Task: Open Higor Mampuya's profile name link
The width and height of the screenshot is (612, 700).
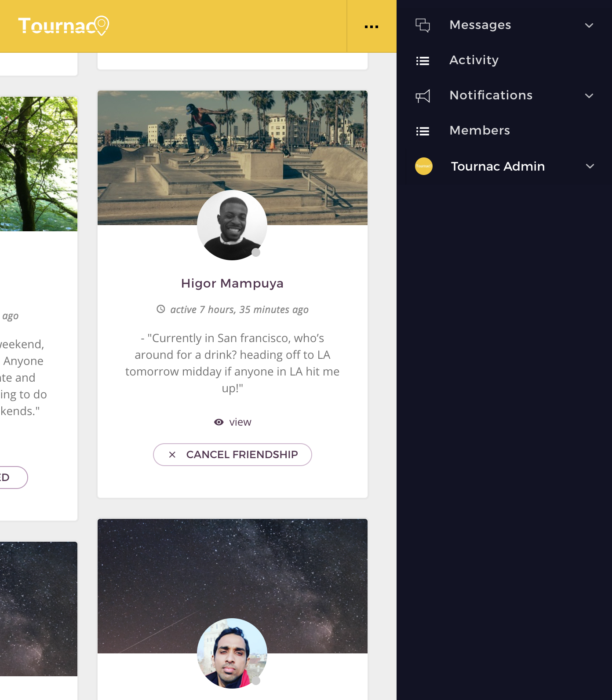Action: tap(232, 283)
